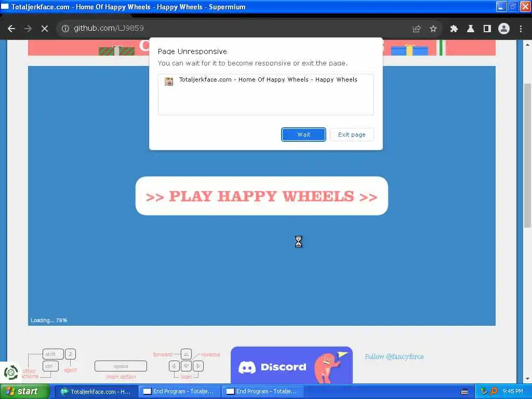
Task: Bookmark this page with the star icon
Action: tap(433, 29)
